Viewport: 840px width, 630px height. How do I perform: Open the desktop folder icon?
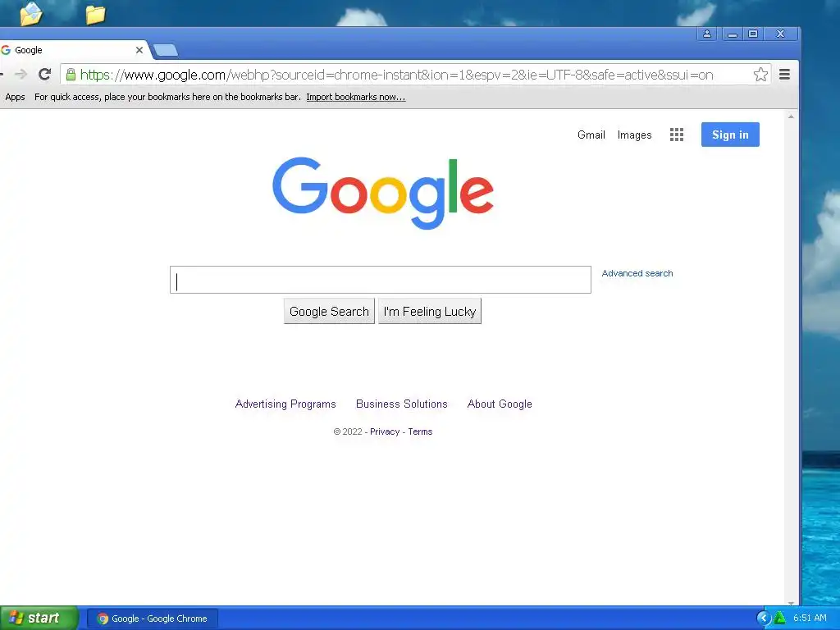[95, 15]
